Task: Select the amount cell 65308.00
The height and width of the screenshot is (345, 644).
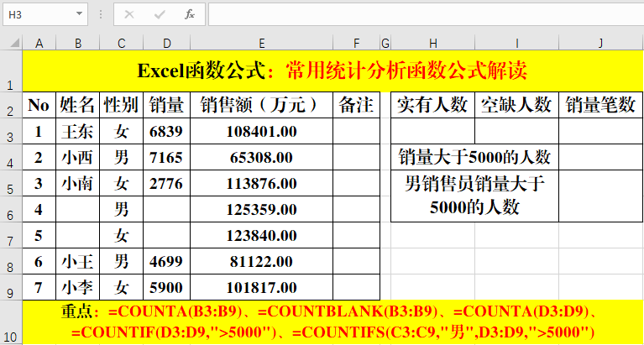Action: click(x=262, y=157)
